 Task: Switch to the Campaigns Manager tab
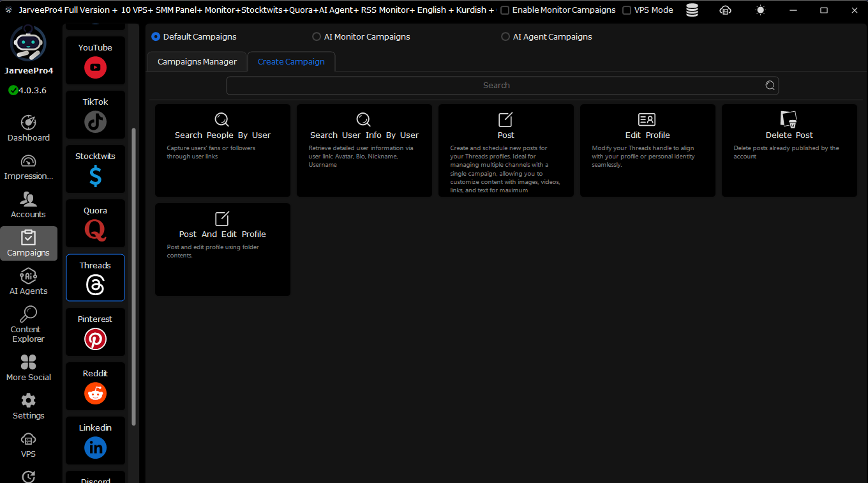[x=197, y=61]
